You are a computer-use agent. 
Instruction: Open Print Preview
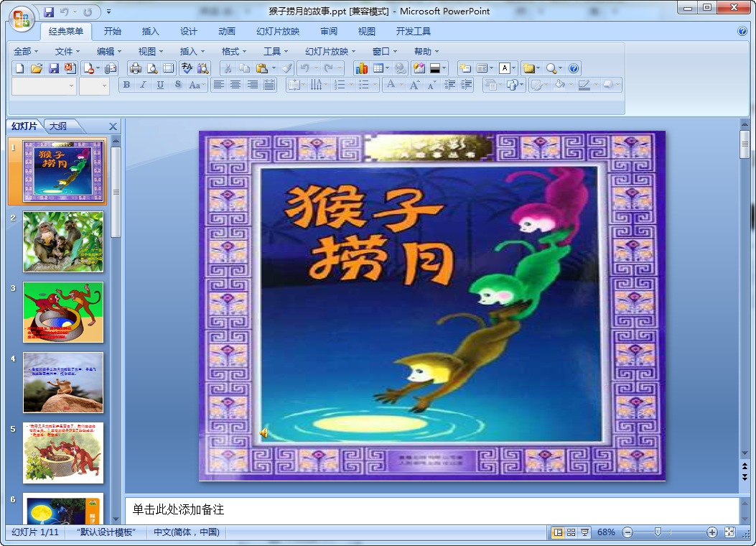click(x=152, y=68)
